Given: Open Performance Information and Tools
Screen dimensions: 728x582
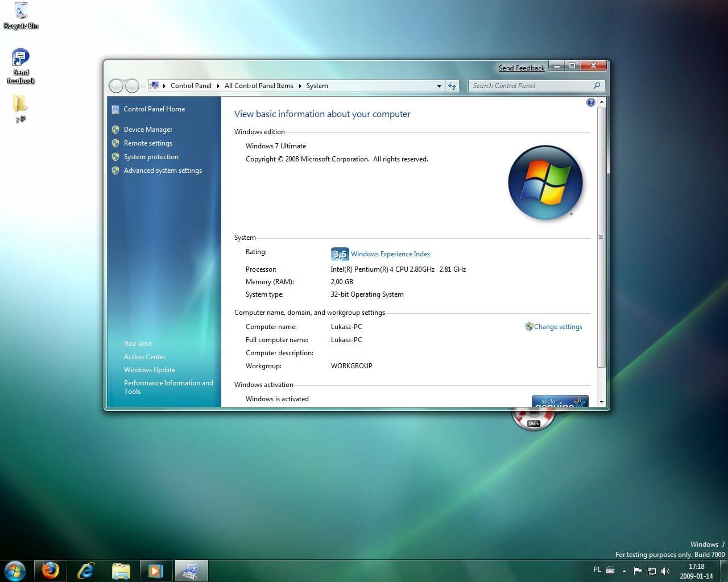Looking at the screenshot, I should coord(168,387).
